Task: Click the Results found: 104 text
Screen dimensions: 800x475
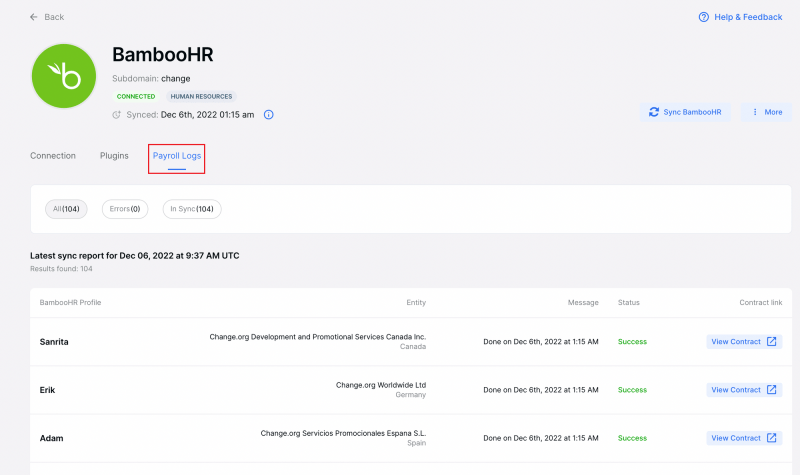Action: (61, 268)
